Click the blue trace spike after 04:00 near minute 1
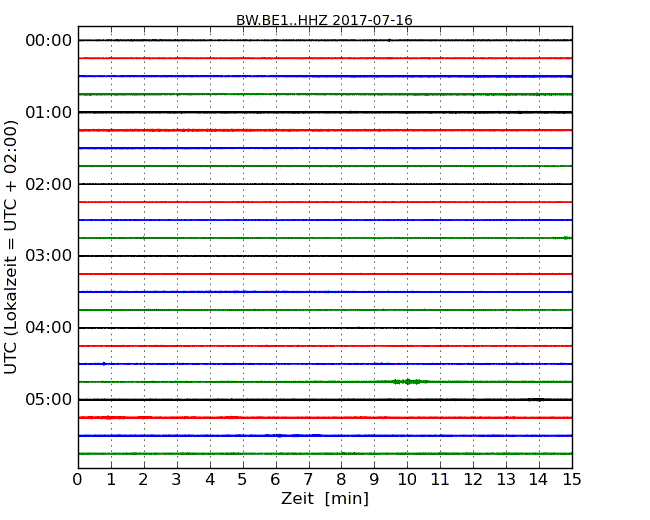The width and height of the screenshot is (650, 520). click(x=104, y=364)
